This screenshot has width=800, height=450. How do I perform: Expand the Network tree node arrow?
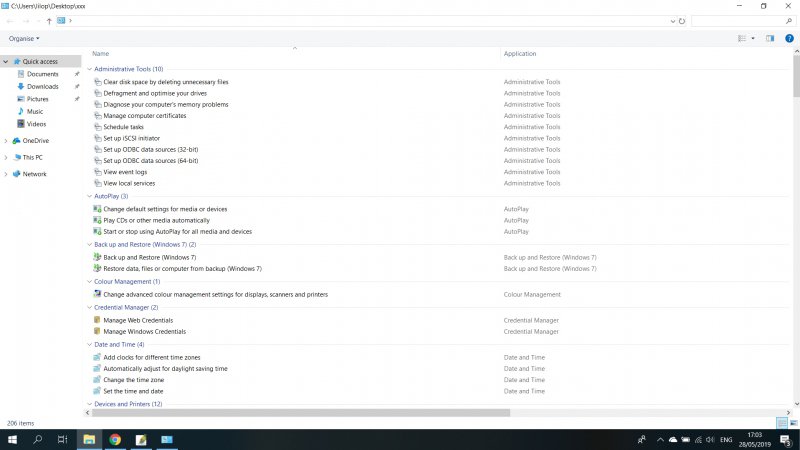[x=6, y=174]
